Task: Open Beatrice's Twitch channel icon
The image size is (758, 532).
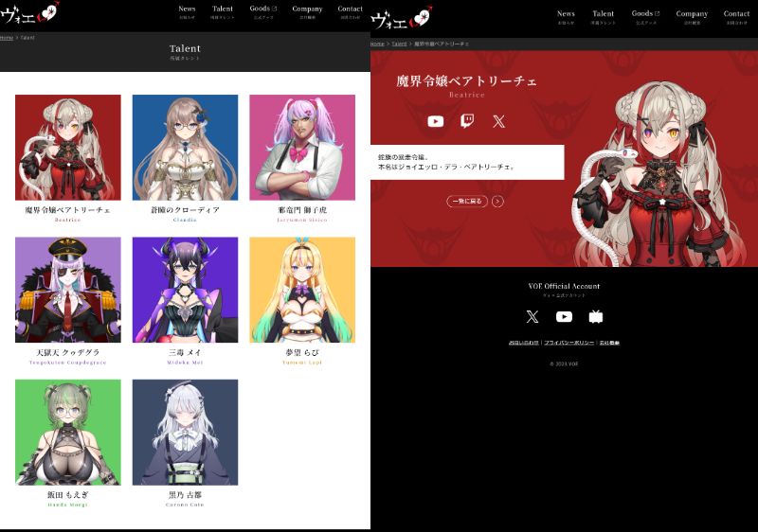Action: pos(467,120)
